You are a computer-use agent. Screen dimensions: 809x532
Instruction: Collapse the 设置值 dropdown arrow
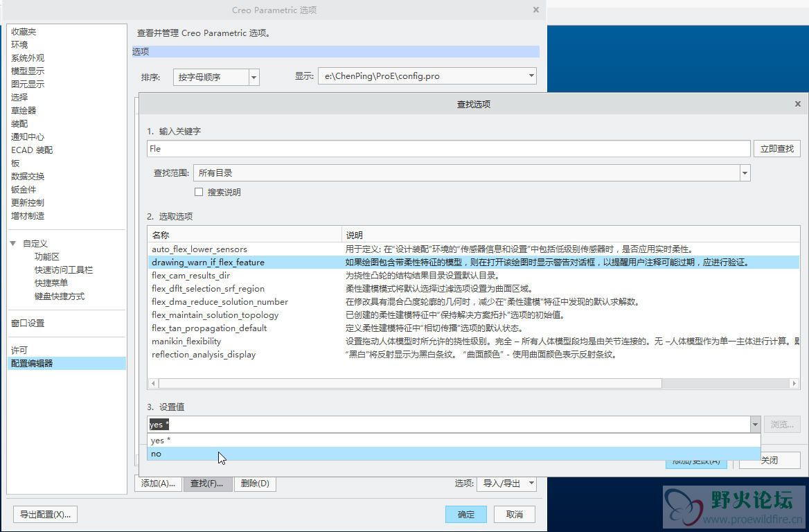coord(755,425)
